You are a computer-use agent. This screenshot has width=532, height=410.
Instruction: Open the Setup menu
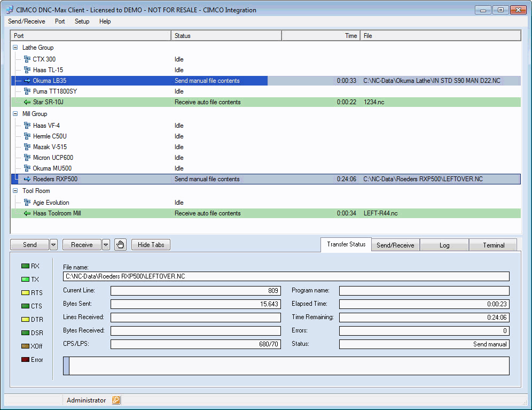point(82,21)
